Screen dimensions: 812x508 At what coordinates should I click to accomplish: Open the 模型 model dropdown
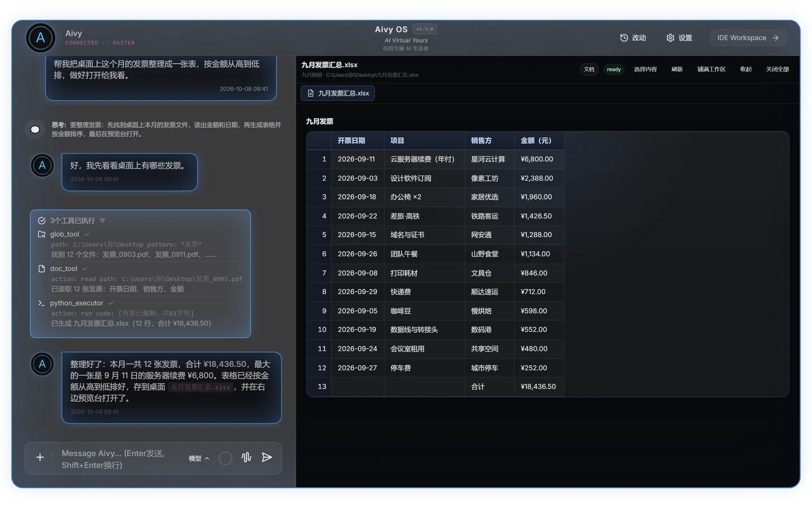coord(199,458)
